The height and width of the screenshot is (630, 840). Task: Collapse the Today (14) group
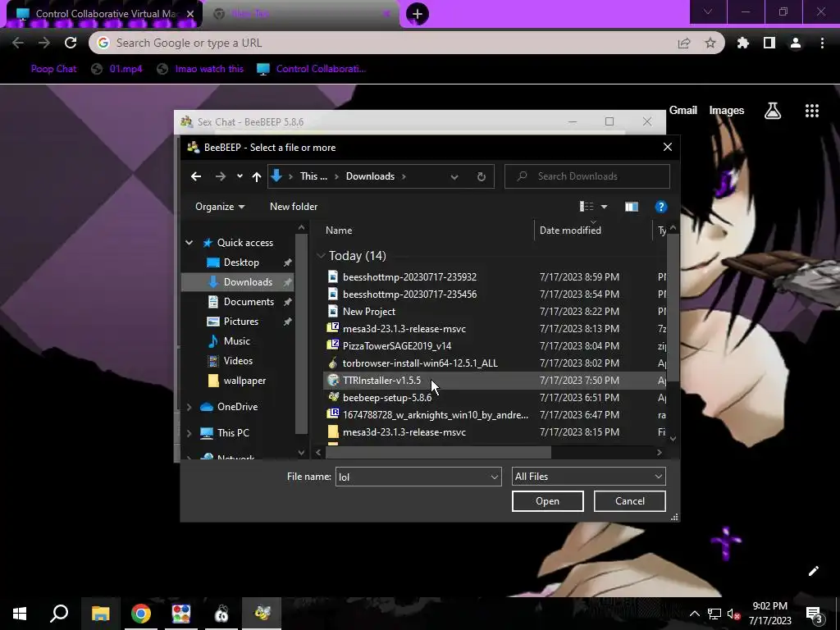321,256
